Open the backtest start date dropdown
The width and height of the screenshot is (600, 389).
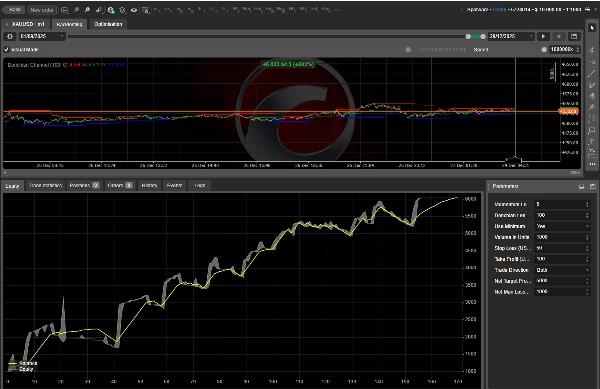(x=42, y=36)
